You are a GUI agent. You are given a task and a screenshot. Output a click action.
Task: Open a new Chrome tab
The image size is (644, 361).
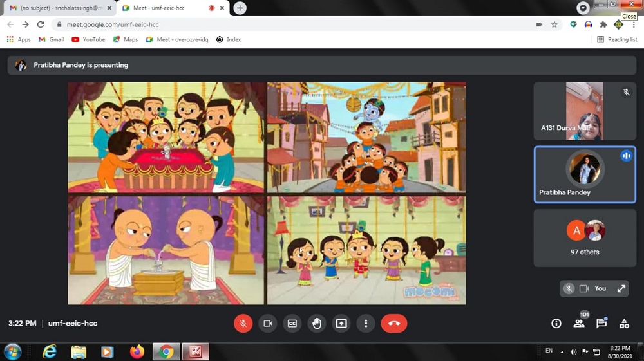pyautogui.click(x=240, y=8)
